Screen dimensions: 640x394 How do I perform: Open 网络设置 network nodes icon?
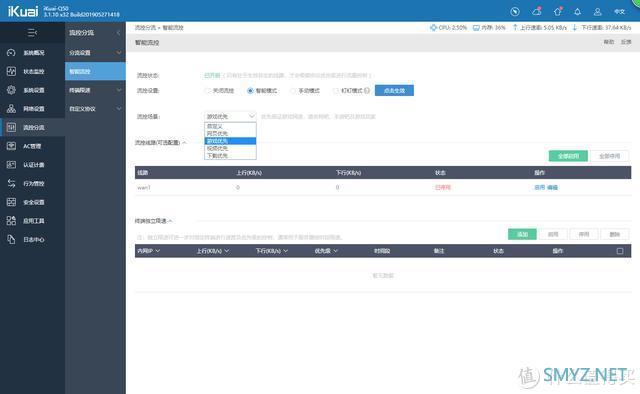[x=11, y=109]
